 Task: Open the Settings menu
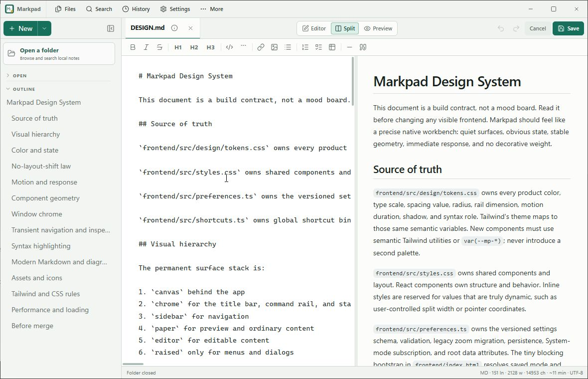175,9
